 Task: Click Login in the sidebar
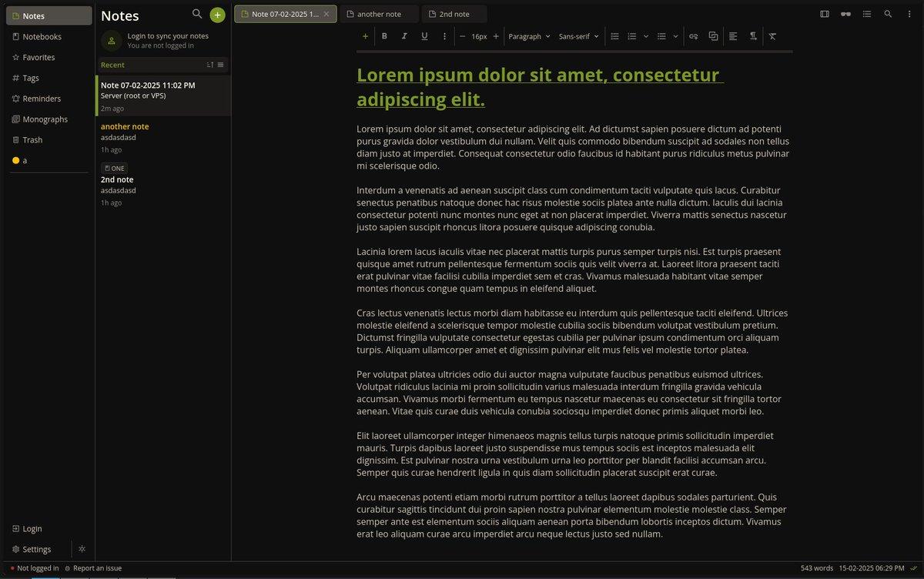[49, 529]
